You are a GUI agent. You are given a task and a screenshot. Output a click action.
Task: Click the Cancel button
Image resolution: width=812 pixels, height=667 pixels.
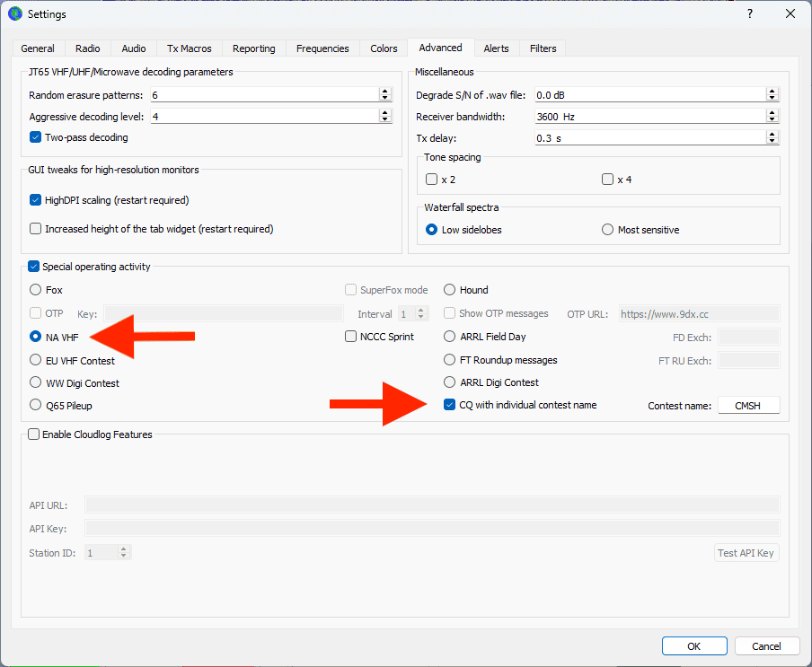pos(766,646)
